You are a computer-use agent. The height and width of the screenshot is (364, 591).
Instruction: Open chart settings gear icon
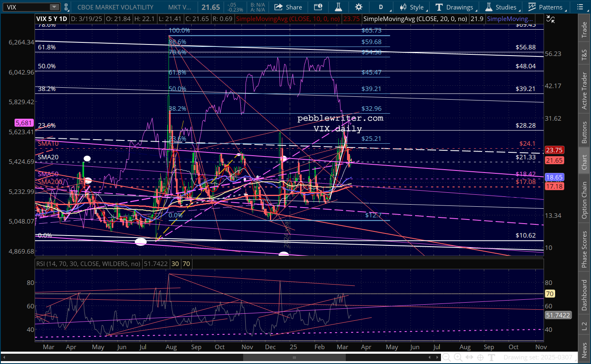(359, 7)
